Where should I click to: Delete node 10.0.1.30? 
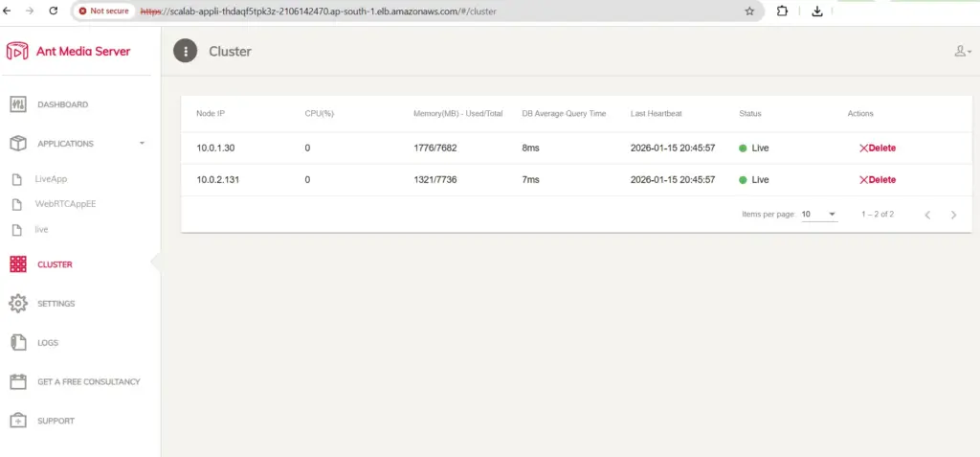878,149
